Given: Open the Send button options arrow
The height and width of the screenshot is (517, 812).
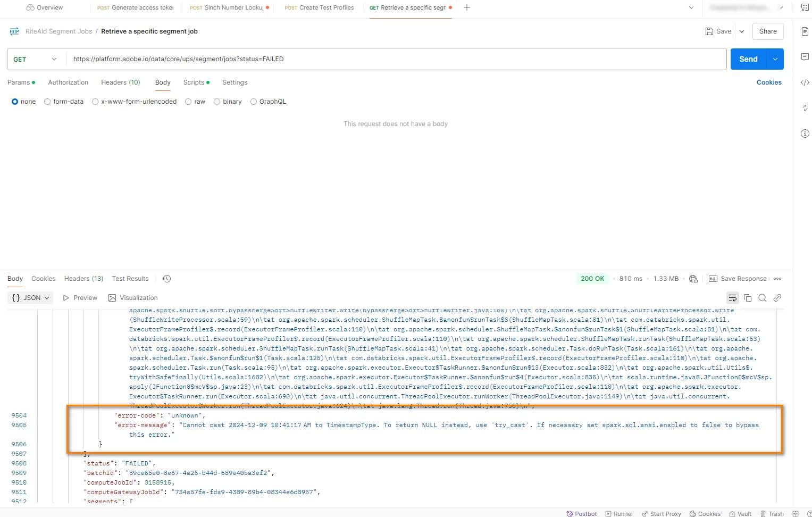Looking at the screenshot, I should pos(775,59).
